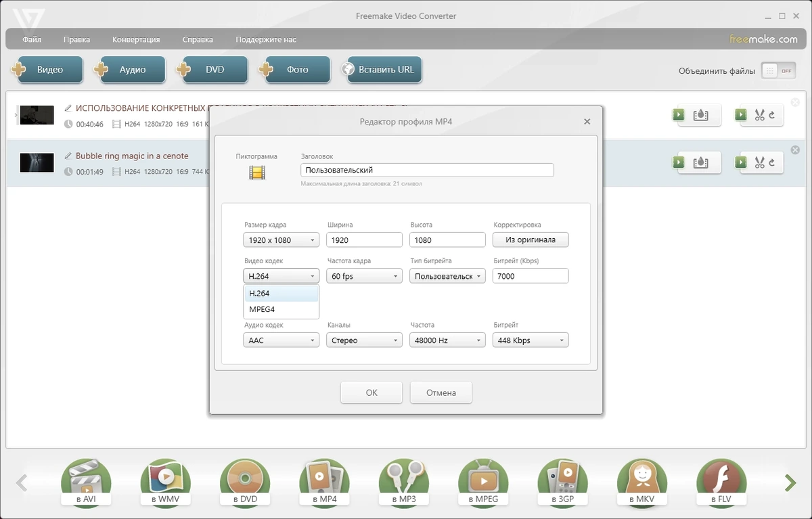Click the Из оригинала button
This screenshot has height=519, width=812.
pyautogui.click(x=531, y=240)
